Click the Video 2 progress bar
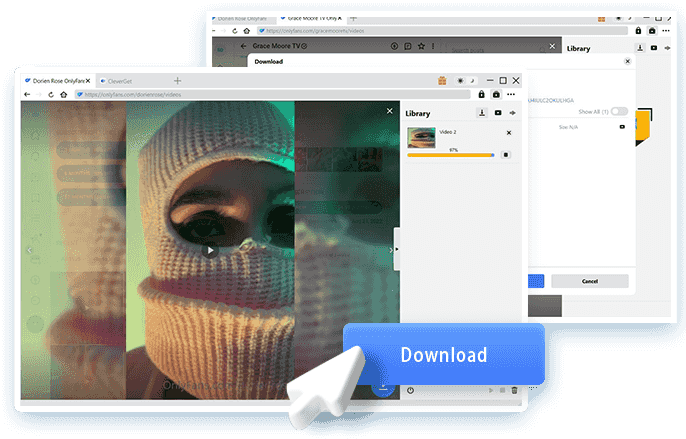686x439 pixels. click(450, 155)
